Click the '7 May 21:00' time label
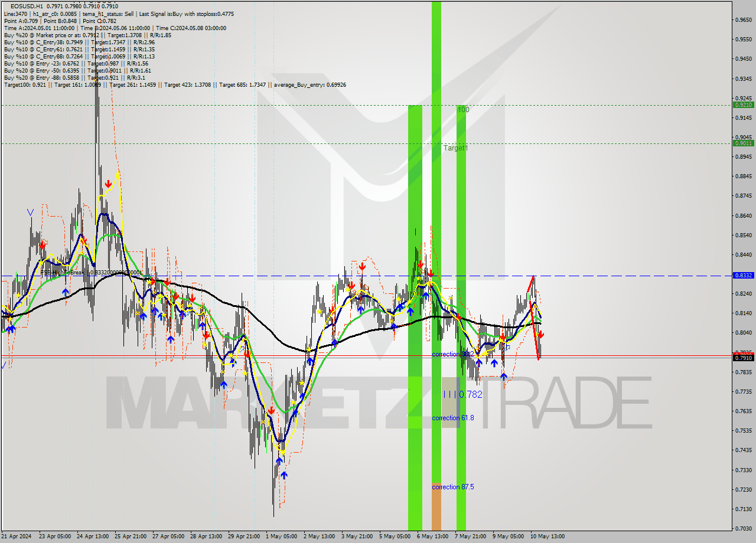Image resolution: width=756 pixels, height=543 pixels. pyautogui.click(x=470, y=537)
